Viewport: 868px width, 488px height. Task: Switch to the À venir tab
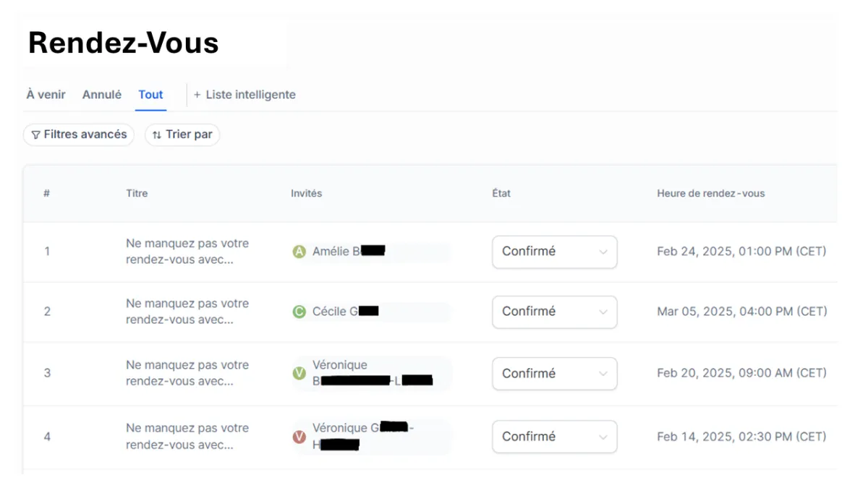point(46,95)
